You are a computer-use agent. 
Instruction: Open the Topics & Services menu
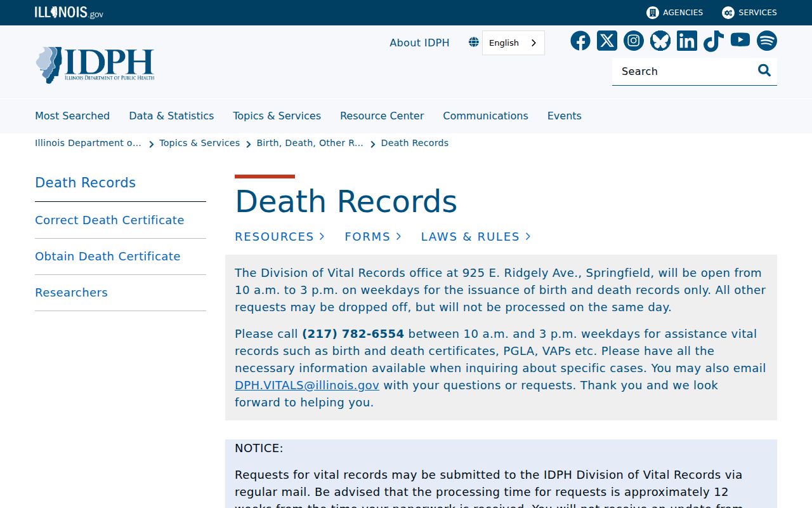pos(277,116)
